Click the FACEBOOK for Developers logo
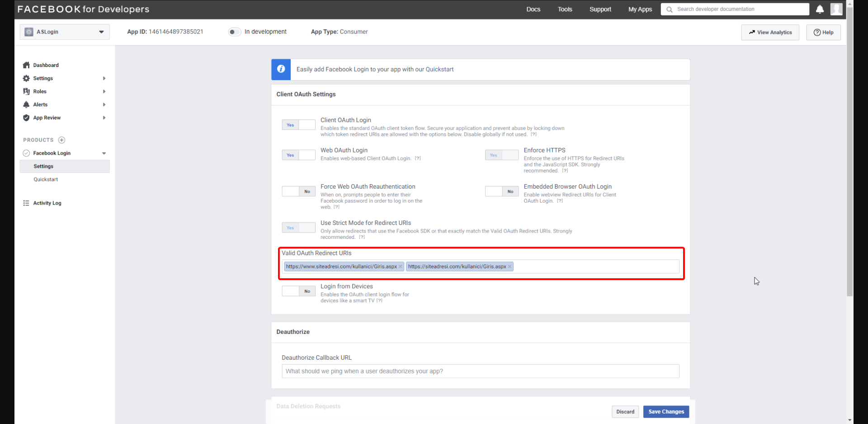Screen dimensions: 868x424 coord(83,9)
